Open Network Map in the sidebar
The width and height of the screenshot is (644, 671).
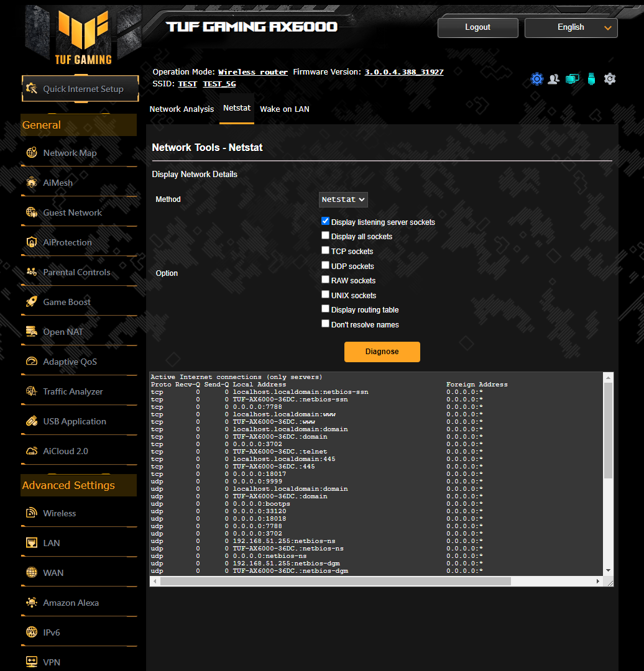tap(70, 153)
